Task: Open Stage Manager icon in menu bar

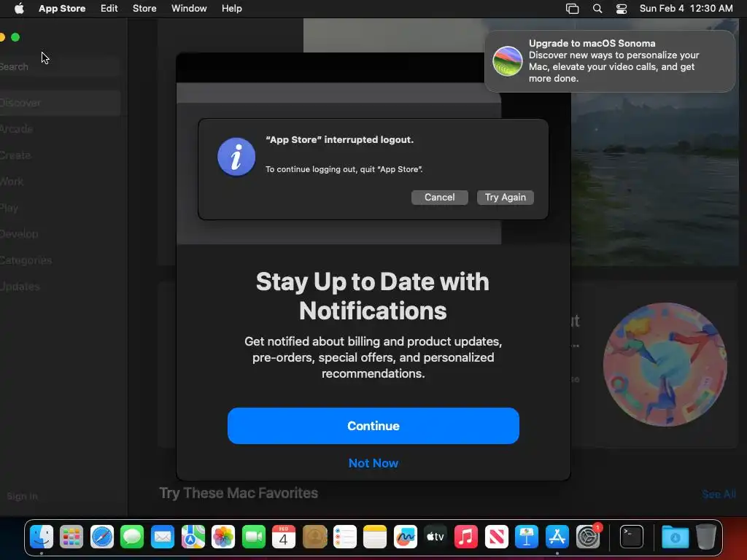Action: click(x=572, y=9)
